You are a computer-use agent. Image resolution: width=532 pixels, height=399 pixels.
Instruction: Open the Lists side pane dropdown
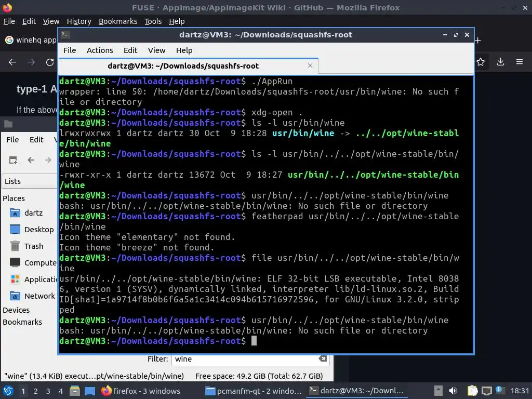[30, 181]
